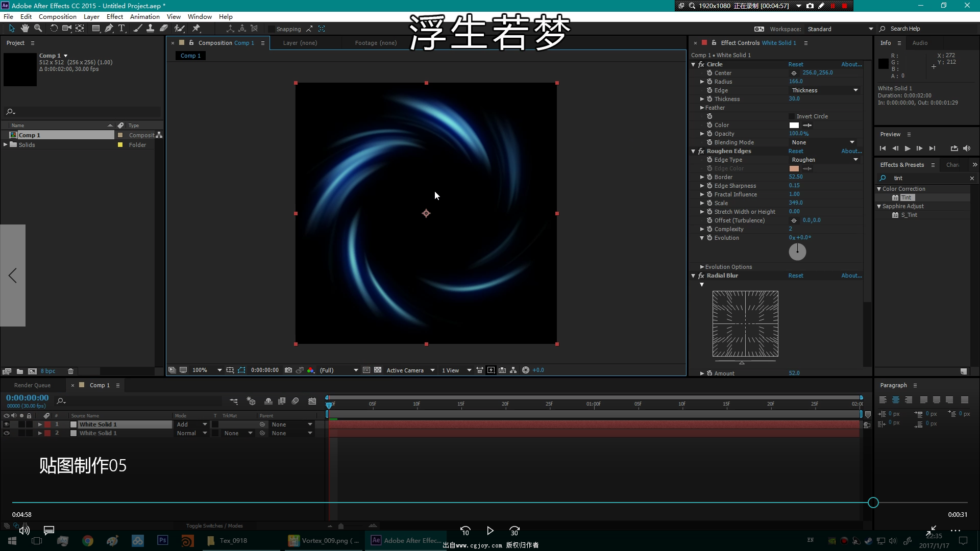Open Composition Mini-Flowchart icon
This screenshot has height=551, width=980.
(x=234, y=401)
